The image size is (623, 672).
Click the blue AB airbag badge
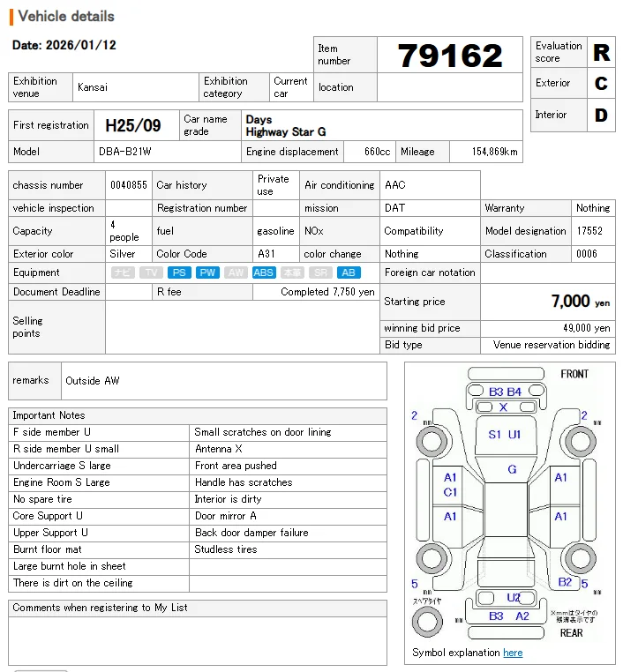coord(349,273)
